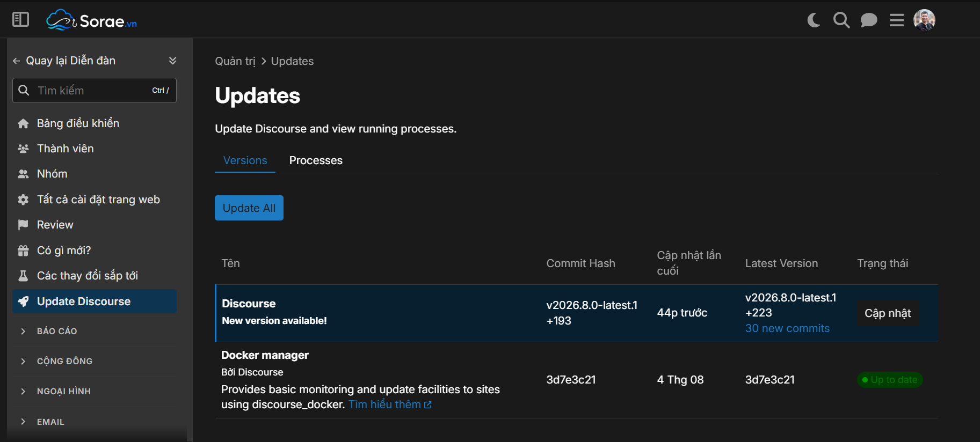The height and width of the screenshot is (442, 980).
Task: Focus the Tìm kiếm search field
Action: [95, 90]
